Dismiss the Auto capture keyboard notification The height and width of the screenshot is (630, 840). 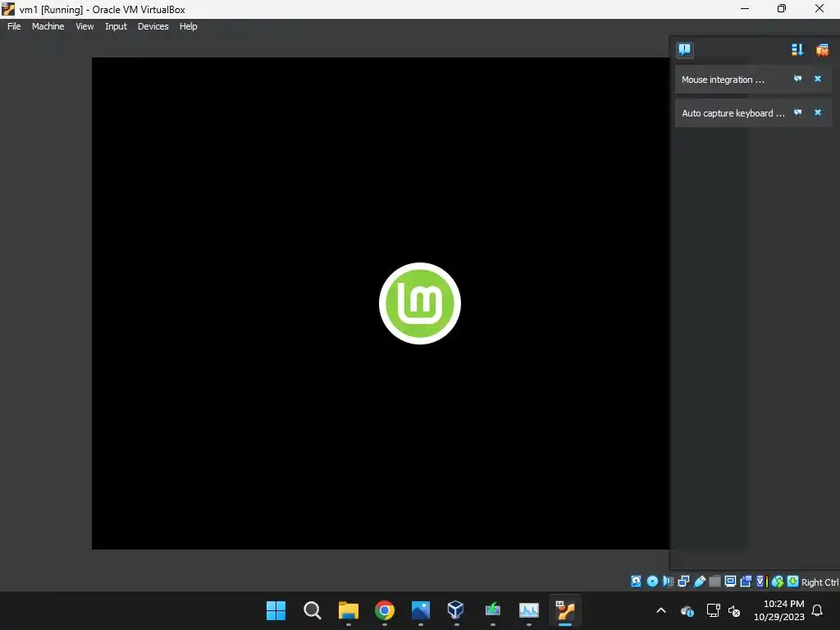[818, 112]
